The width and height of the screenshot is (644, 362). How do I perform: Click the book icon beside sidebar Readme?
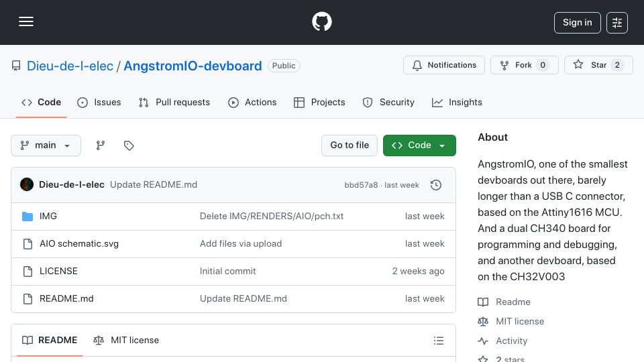(483, 302)
